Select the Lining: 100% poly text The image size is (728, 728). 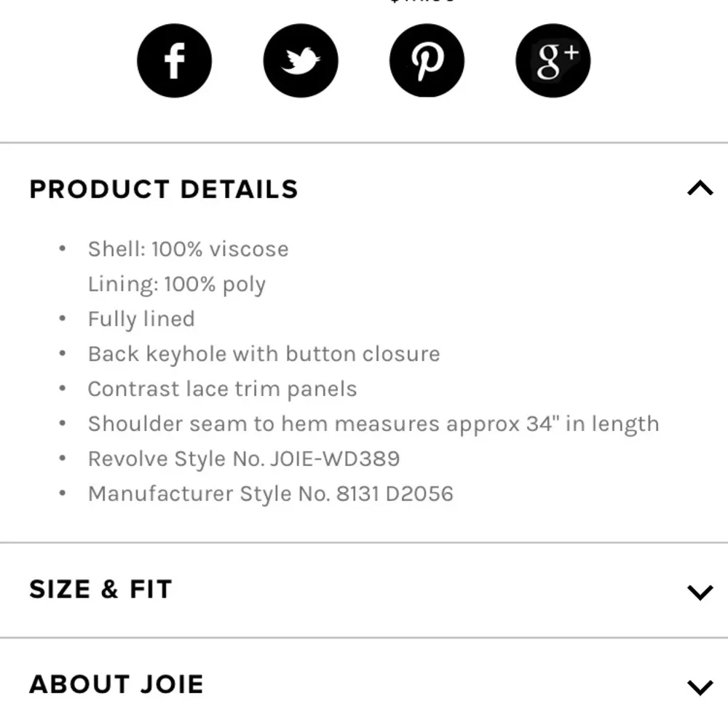pos(176,284)
